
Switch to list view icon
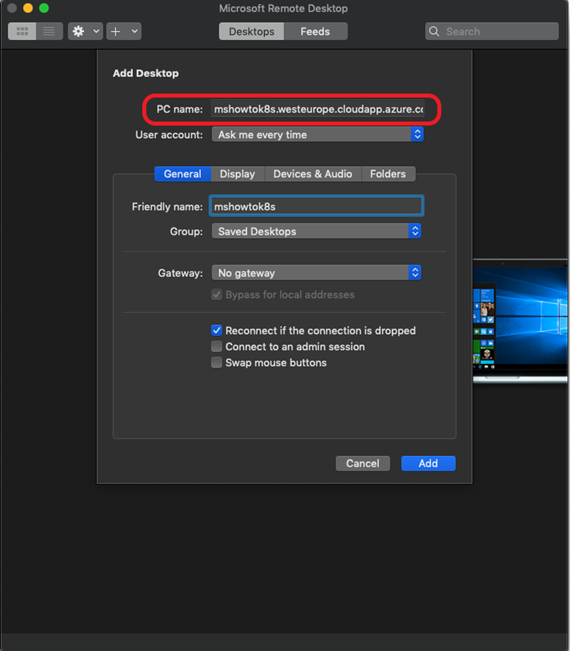pyautogui.click(x=49, y=31)
